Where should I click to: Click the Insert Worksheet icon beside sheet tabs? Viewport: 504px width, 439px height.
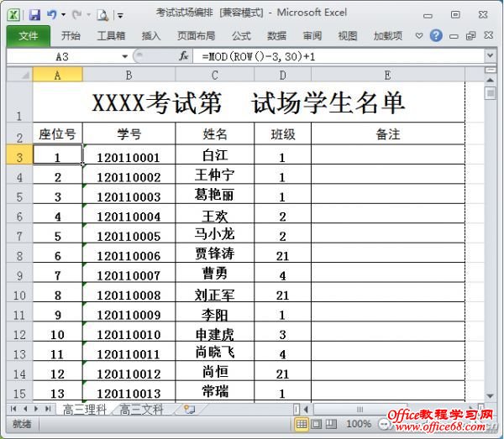click(189, 409)
